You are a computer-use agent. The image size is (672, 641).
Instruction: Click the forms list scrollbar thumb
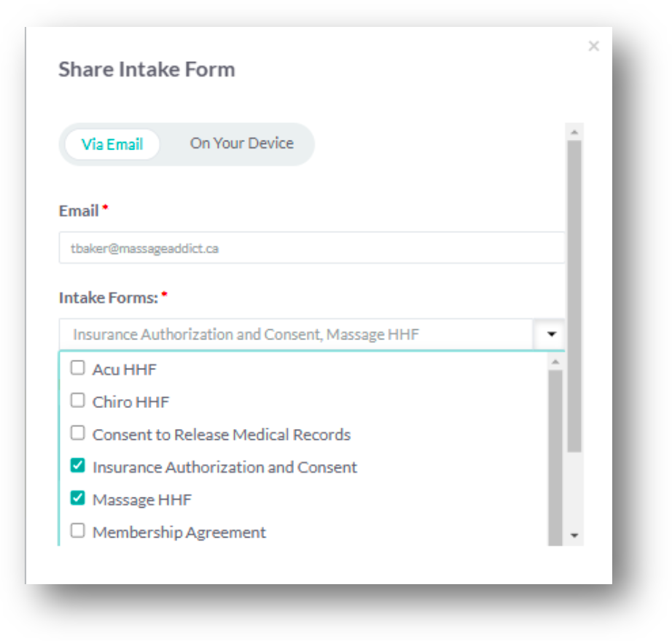pyautogui.click(x=555, y=452)
